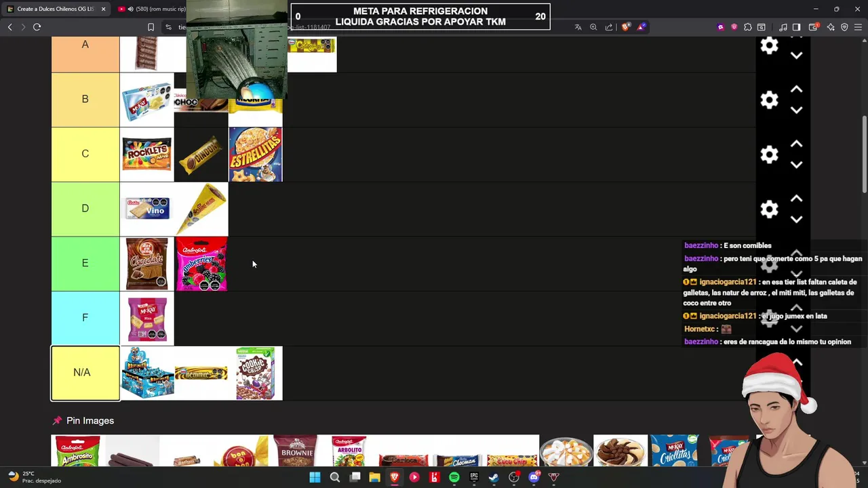868x488 pixels.
Task: Select the B tier label
Action: pyautogui.click(x=85, y=99)
